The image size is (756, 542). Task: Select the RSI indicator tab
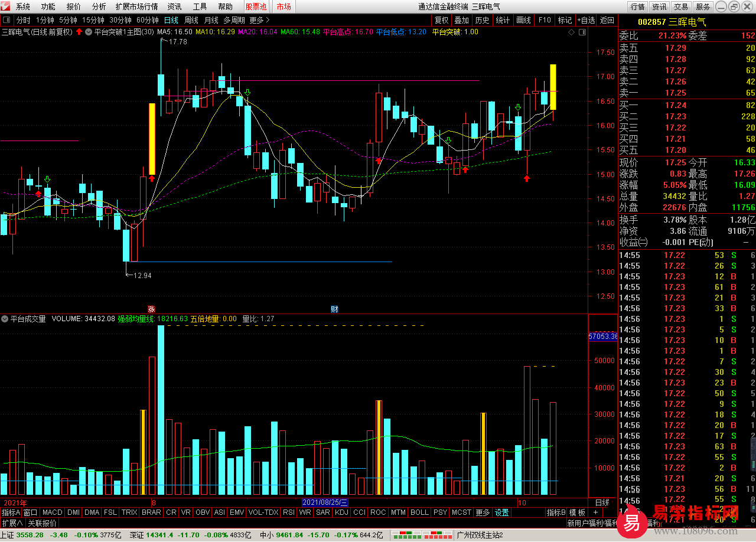tap(289, 512)
